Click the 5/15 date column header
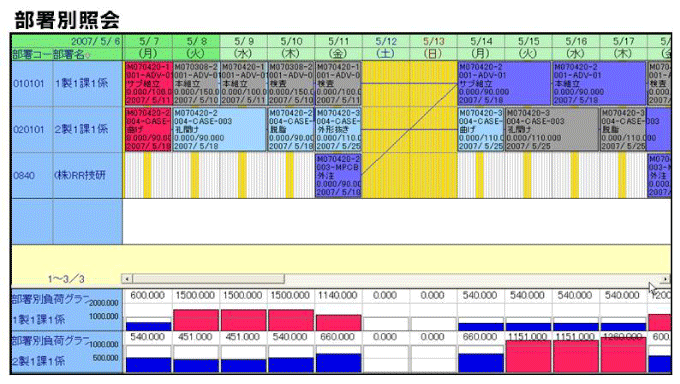 pos(529,42)
